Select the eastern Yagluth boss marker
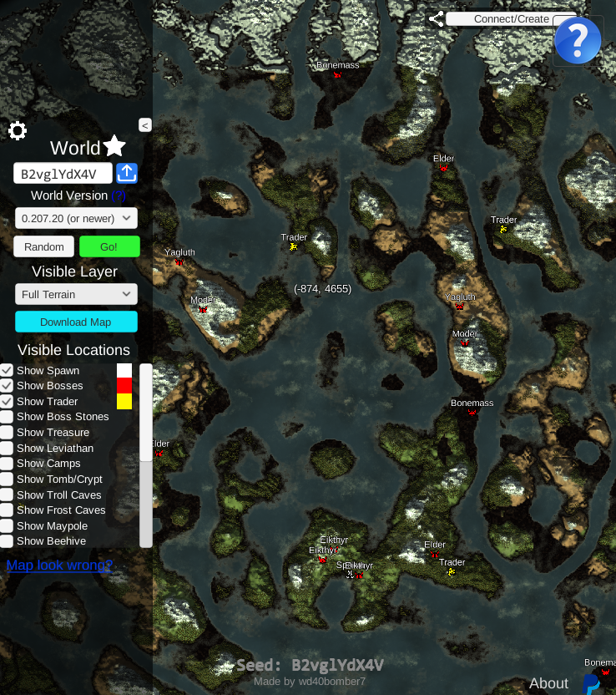 460,306
